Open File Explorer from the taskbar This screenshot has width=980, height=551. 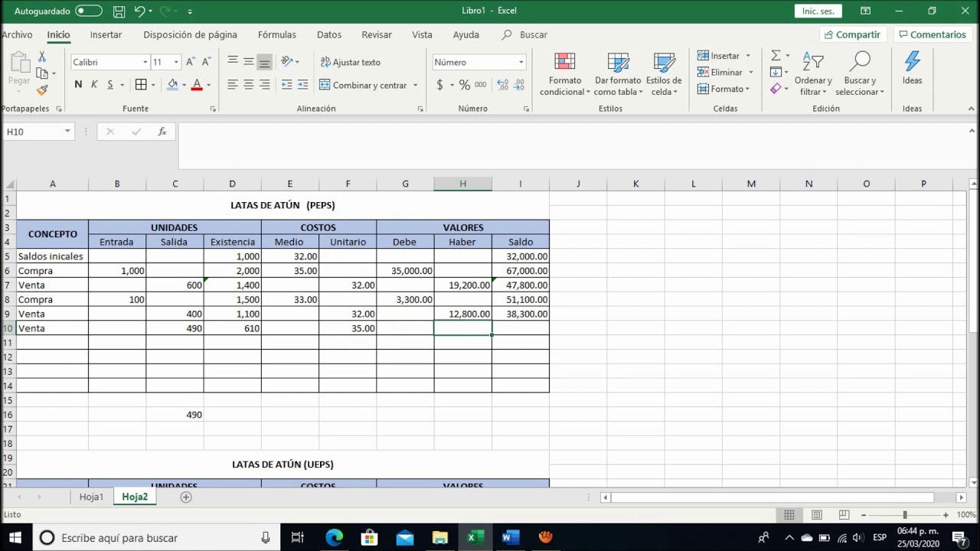point(439,537)
